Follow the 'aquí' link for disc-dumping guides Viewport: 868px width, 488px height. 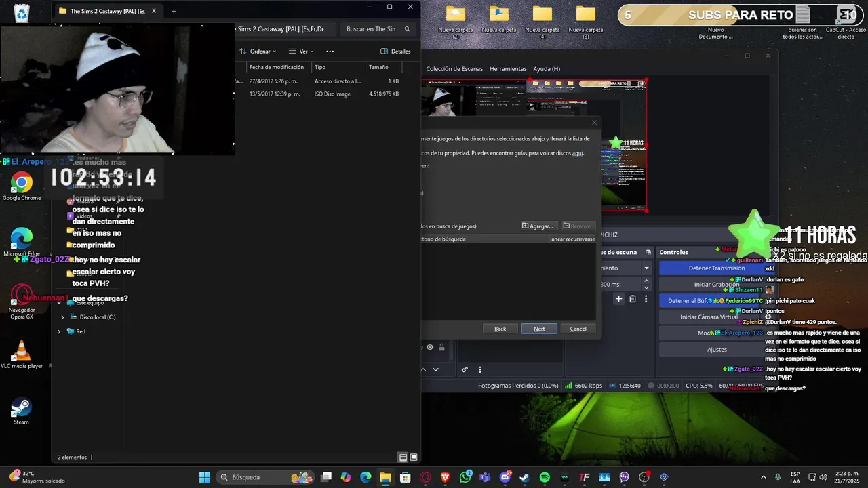point(578,153)
